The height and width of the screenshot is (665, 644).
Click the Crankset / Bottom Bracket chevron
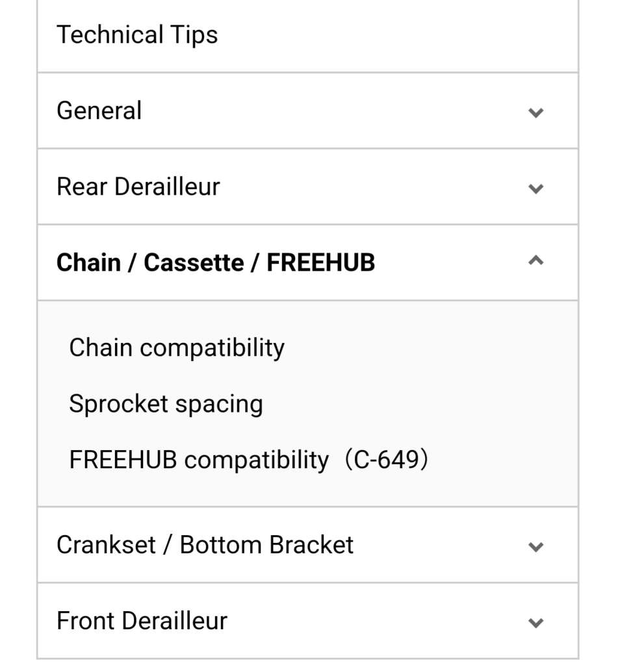pyautogui.click(x=535, y=546)
